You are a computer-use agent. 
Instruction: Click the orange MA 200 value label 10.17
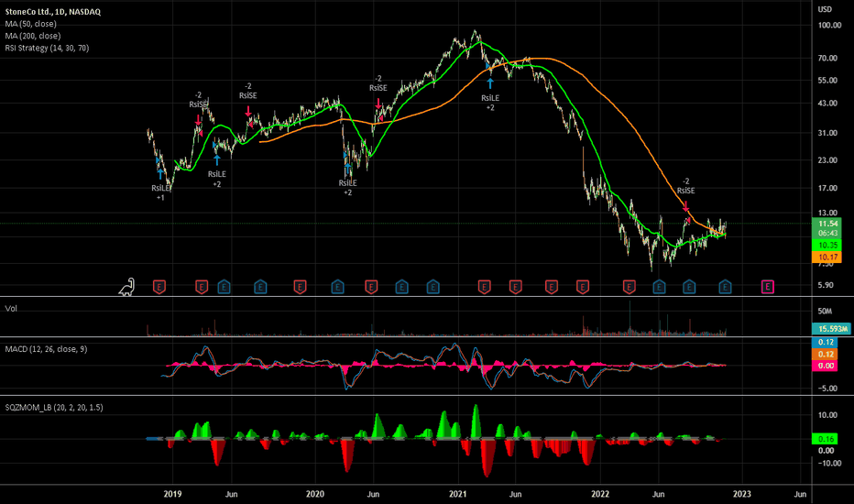[827, 257]
